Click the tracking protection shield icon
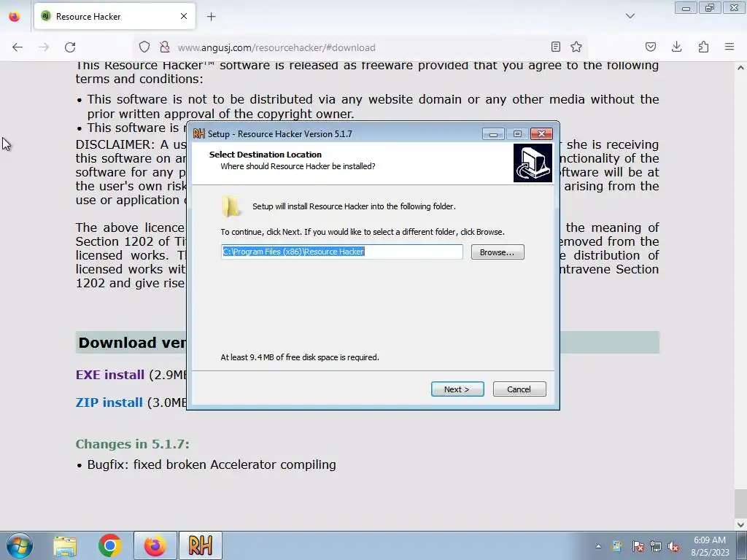Screen dimensions: 747x560 144,47
